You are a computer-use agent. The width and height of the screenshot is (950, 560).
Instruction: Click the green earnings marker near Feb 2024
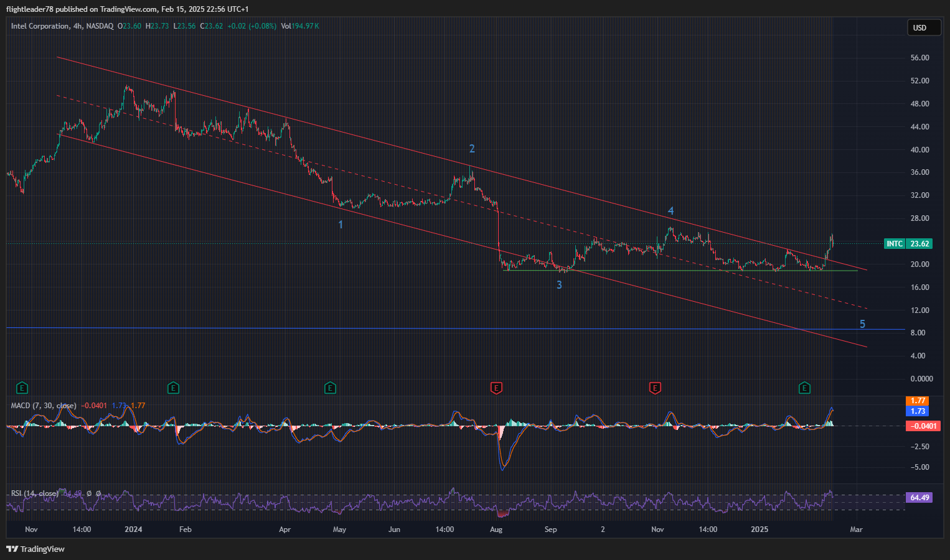coord(173,388)
